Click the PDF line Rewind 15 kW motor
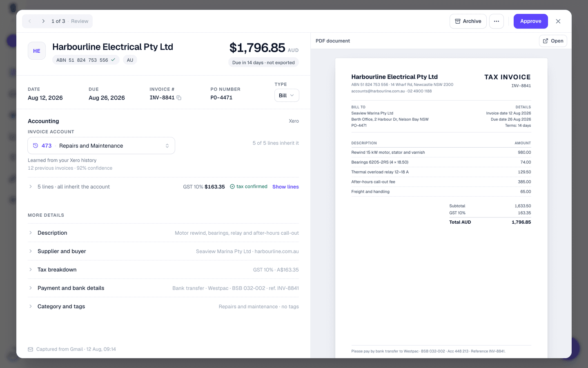Viewport: 588px width, 368px height. 441,152
